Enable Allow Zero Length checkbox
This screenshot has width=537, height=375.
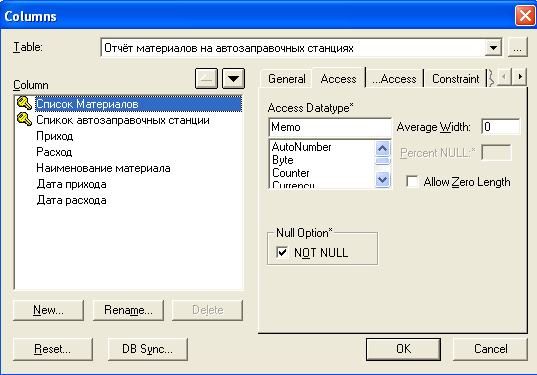[412, 182]
